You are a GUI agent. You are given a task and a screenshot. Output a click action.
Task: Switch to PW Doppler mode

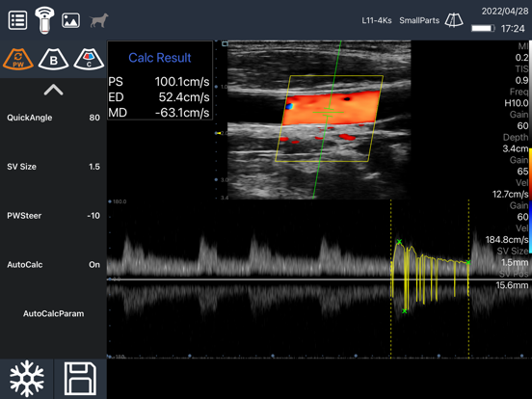click(18, 59)
